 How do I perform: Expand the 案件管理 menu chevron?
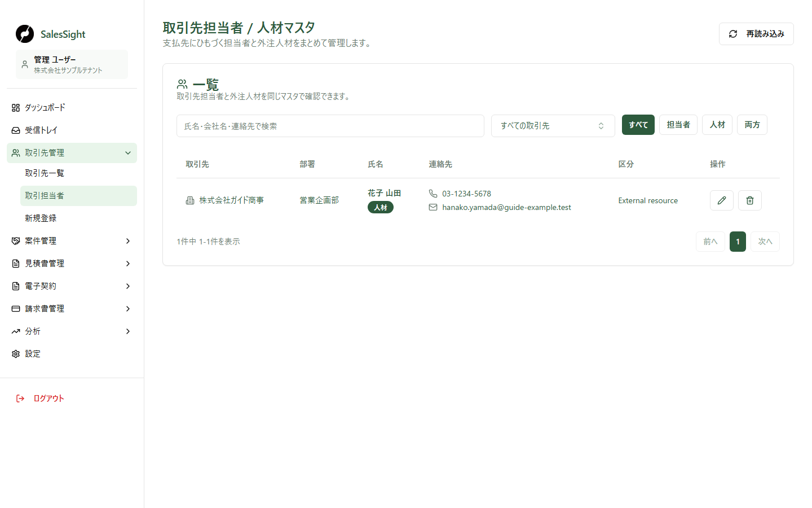(x=128, y=241)
